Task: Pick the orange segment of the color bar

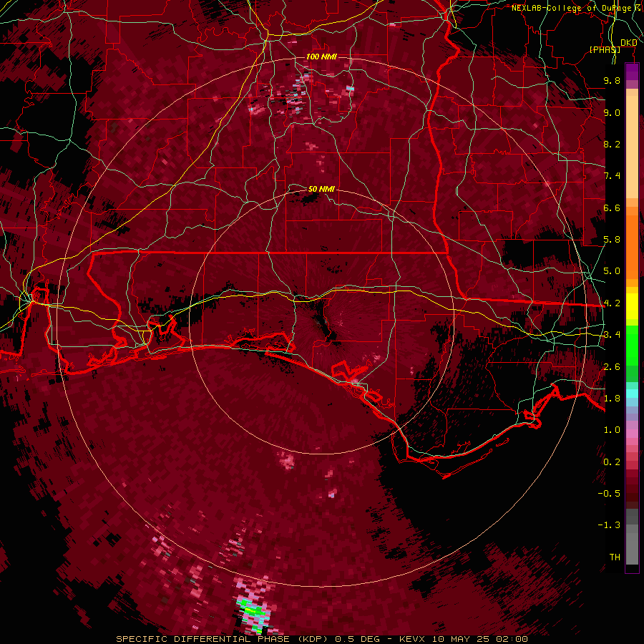Action: 632,246
